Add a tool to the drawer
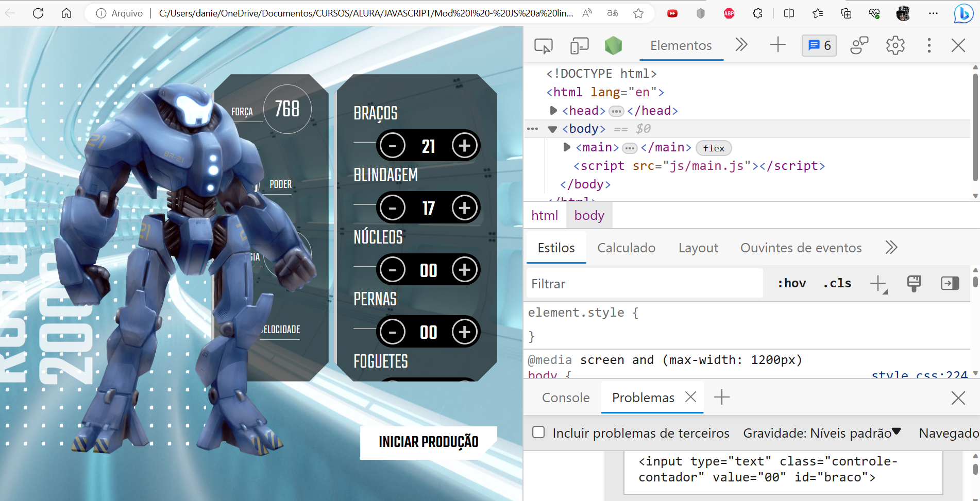The width and height of the screenshot is (980, 501). coord(722,397)
